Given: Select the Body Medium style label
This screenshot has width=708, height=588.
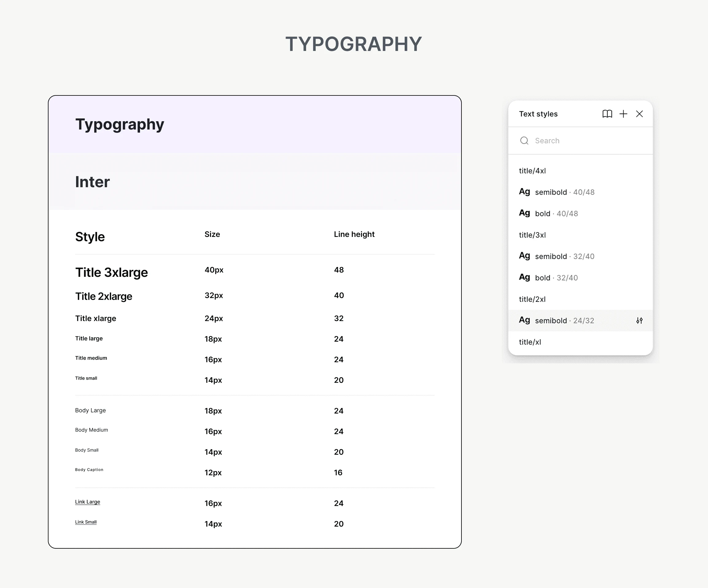Looking at the screenshot, I should tap(91, 430).
